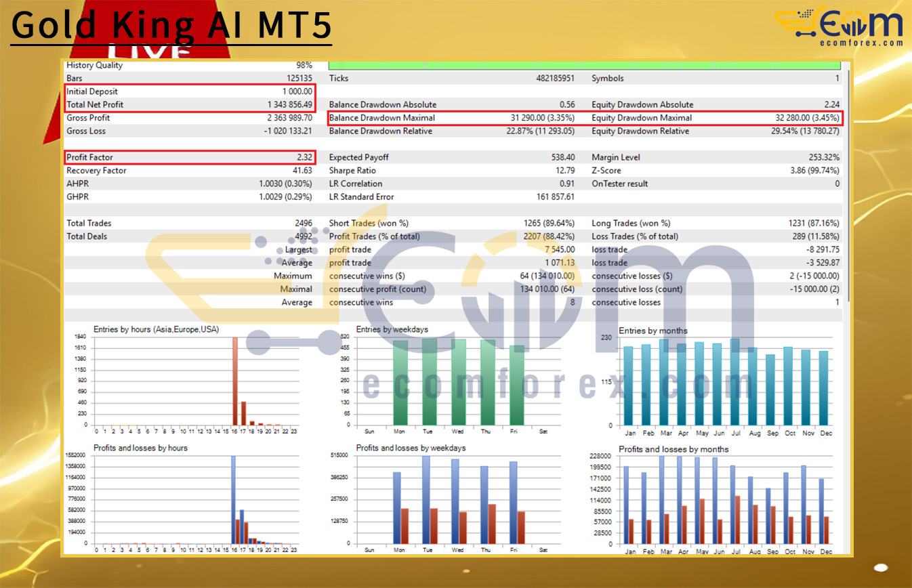Click the Profits and losses by months title

click(x=673, y=449)
